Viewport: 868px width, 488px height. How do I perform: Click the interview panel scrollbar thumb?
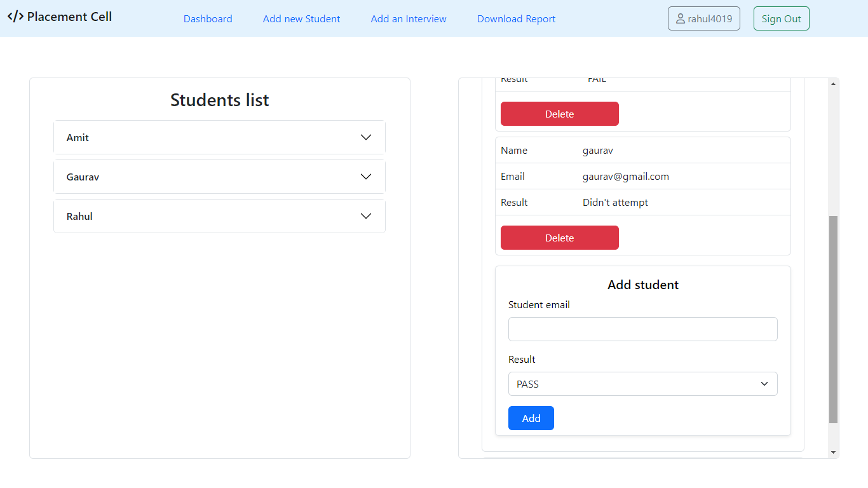coord(834,320)
